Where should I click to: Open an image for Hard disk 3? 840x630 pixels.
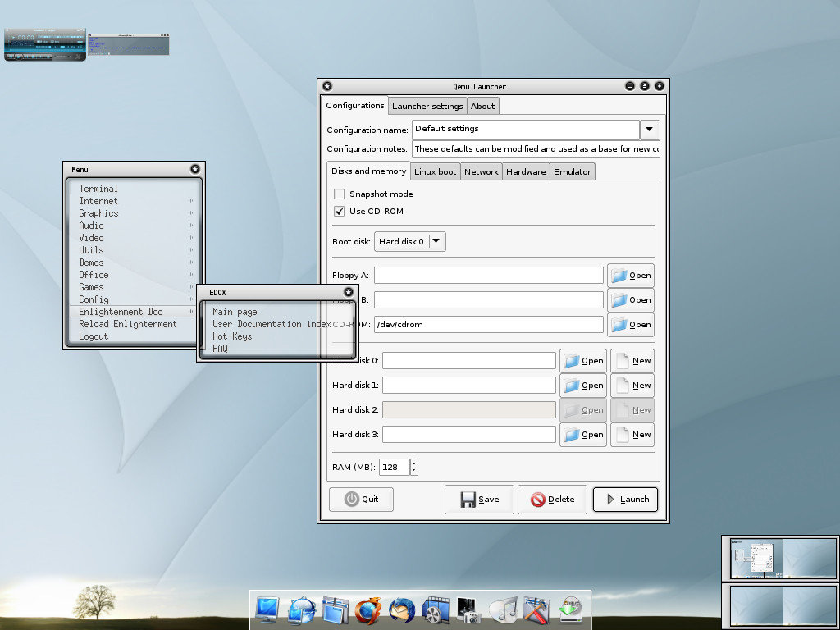(583, 435)
